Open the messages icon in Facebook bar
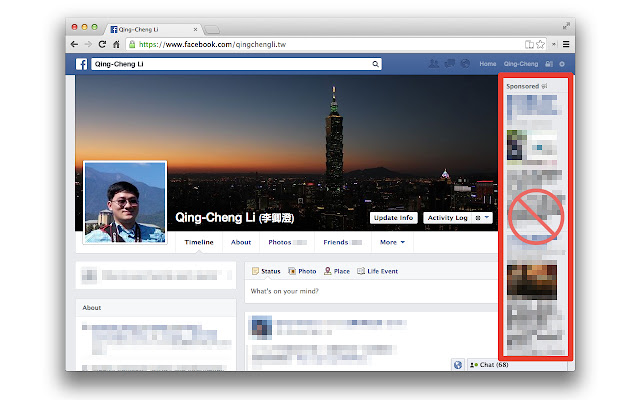The height and width of the screenshot is (400, 640). 449,64
